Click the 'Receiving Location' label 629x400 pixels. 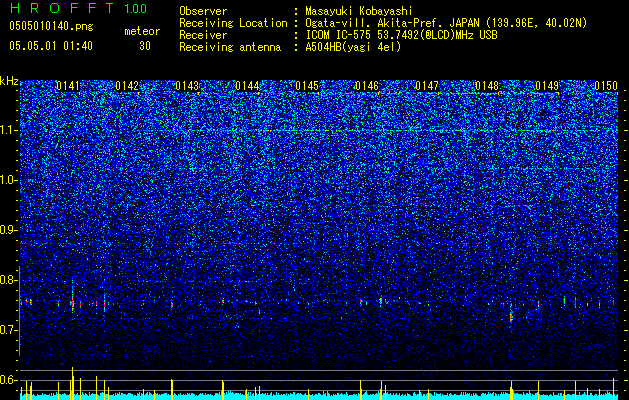coord(233,24)
